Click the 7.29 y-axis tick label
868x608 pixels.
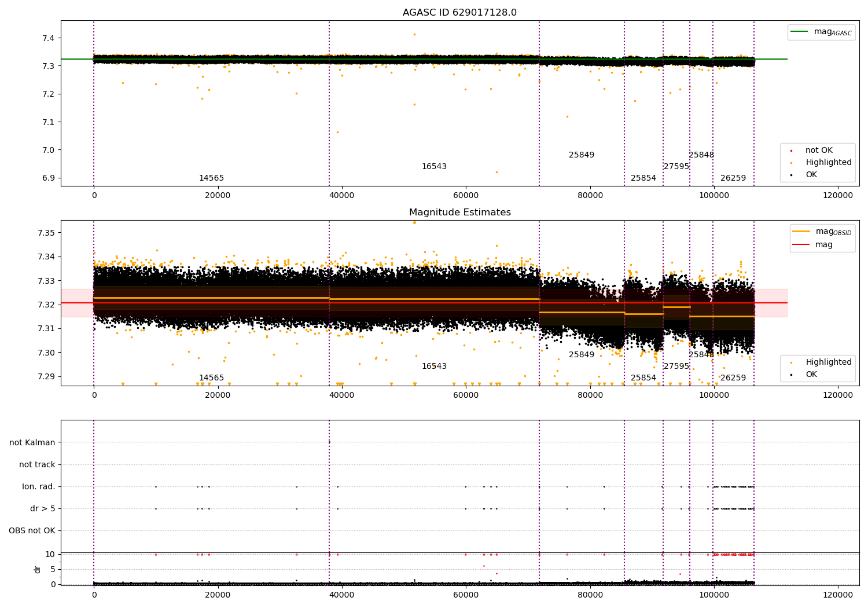tap(46, 377)
